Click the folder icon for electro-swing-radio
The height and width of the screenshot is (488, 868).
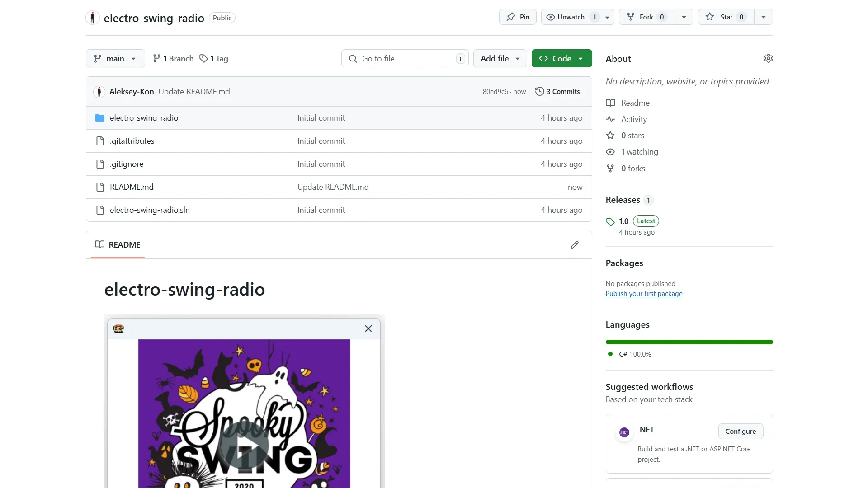100,118
